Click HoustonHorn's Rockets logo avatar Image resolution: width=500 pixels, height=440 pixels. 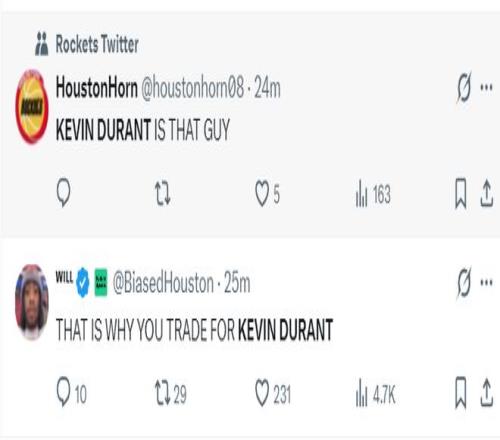coord(32,107)
